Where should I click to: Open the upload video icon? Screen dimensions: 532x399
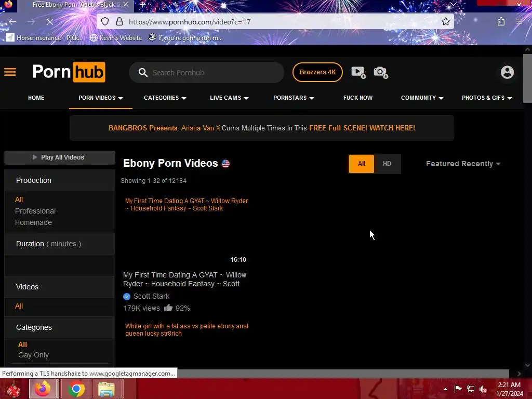pyautogui.click(x=358, y=72)
